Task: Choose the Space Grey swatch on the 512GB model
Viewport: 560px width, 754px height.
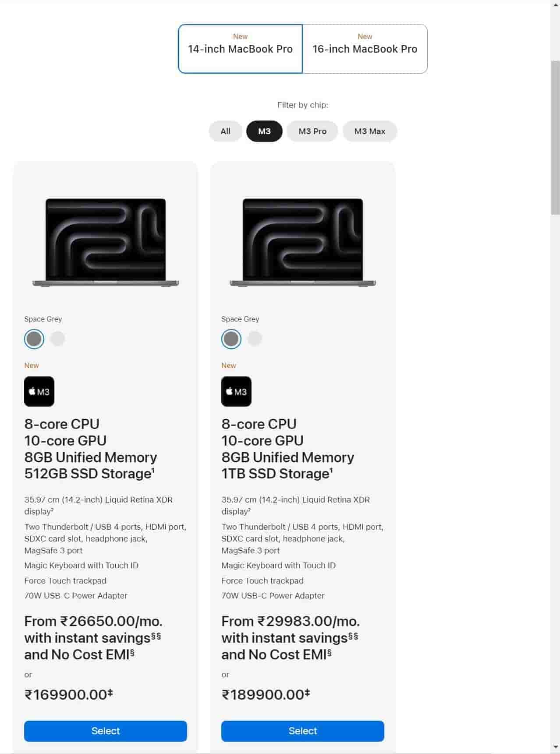Action: pyautogui.click(x=34, y=339)
